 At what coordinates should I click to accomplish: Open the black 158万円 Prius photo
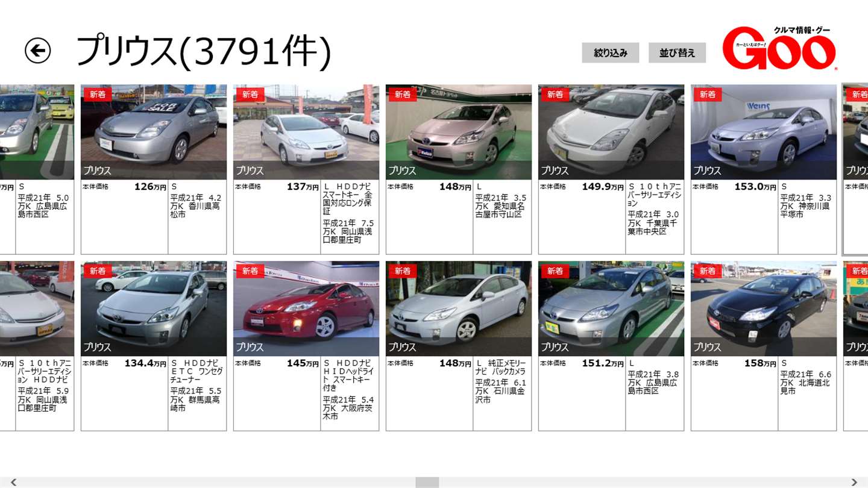click(764, 308)
